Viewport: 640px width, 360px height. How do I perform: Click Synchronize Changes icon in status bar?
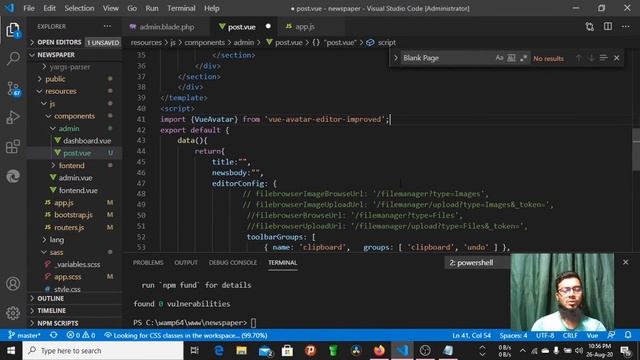pos(53,335)
